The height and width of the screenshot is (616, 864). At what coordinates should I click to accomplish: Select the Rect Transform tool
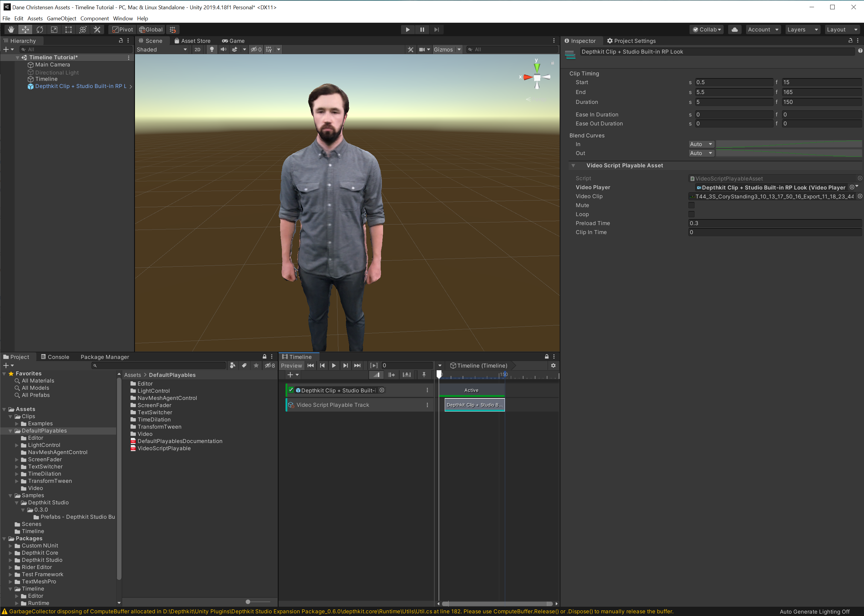[x=68, y=30]
